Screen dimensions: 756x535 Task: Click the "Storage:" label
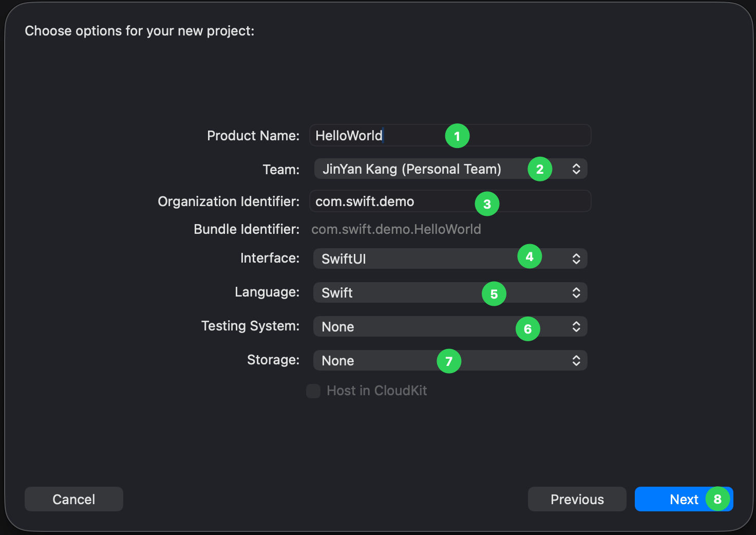[x=273, y=360]
